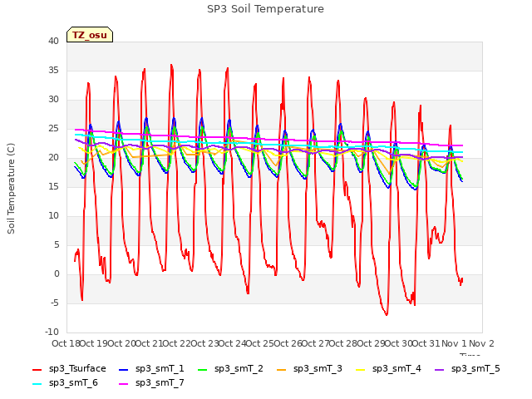Click the cyan sp3_smT_6 legend swatch
This screenshot has height=399, width=532.
[x=37, y=384]
